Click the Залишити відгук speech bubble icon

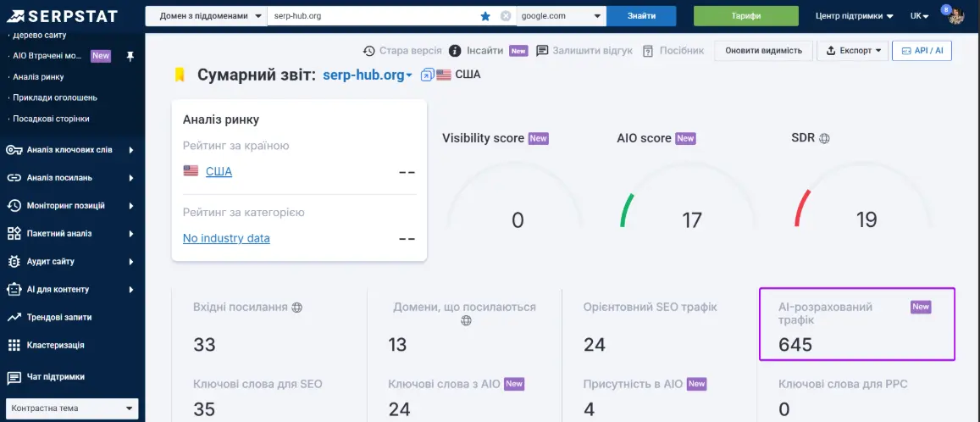click(x=542, y=51)
